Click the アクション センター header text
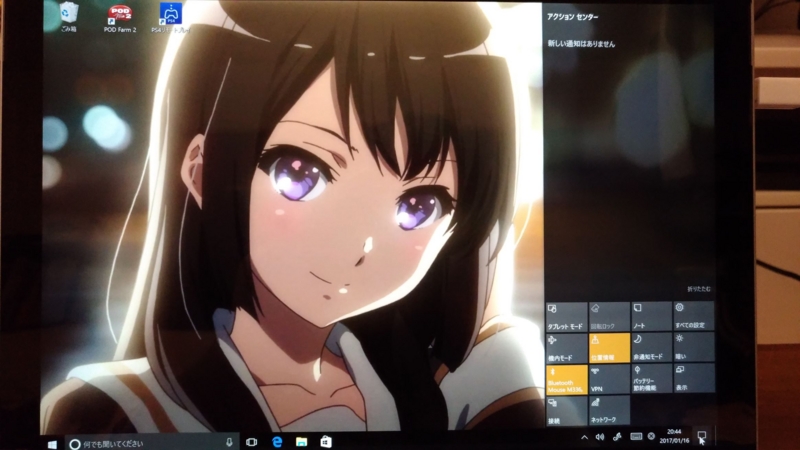 point(572,17)
